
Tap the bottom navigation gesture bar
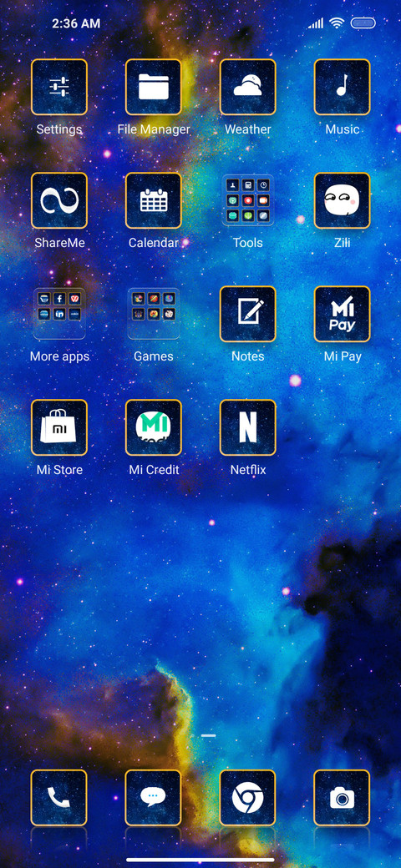click(200, 860)
